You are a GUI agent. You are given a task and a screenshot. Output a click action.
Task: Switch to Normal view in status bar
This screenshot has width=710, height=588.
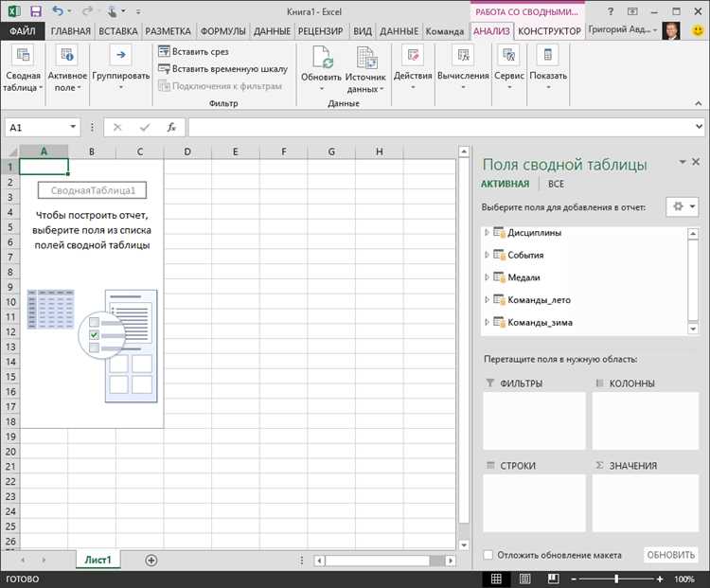coord(496,579)
